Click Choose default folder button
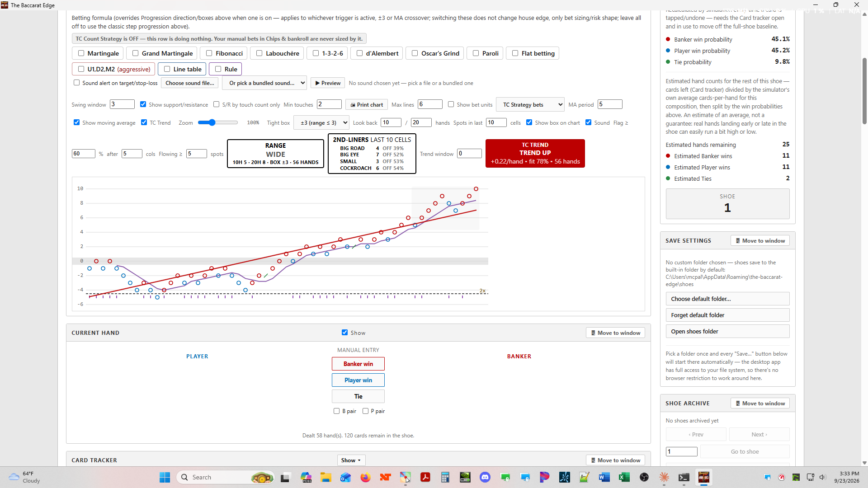The width and height of the screenshot is (868, 488). pos(727,299)
